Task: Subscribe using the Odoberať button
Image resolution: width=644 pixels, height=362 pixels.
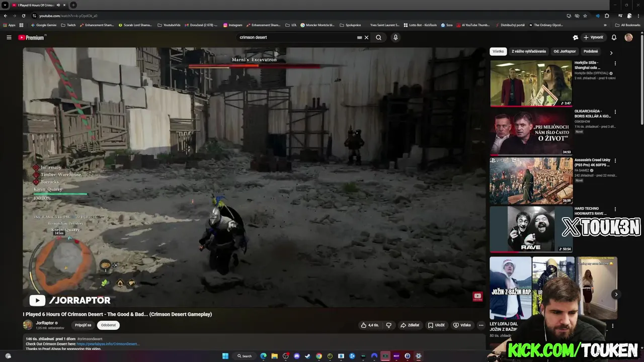Action: 108,325
